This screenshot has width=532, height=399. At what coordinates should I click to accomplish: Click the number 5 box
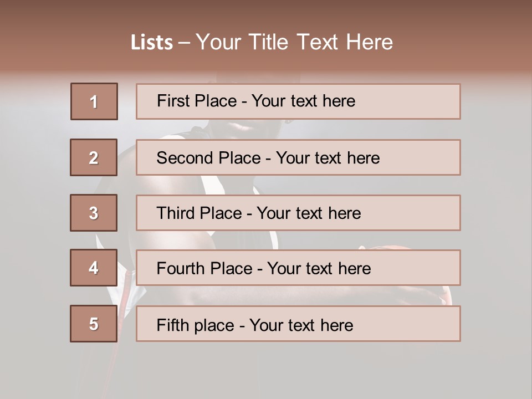click(x=94, y=324)
